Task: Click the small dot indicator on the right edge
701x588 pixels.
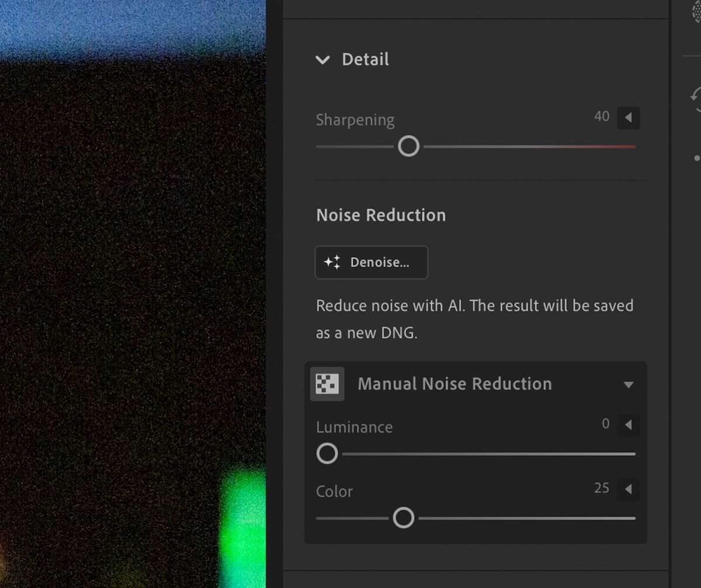Action: pos(697,157)
